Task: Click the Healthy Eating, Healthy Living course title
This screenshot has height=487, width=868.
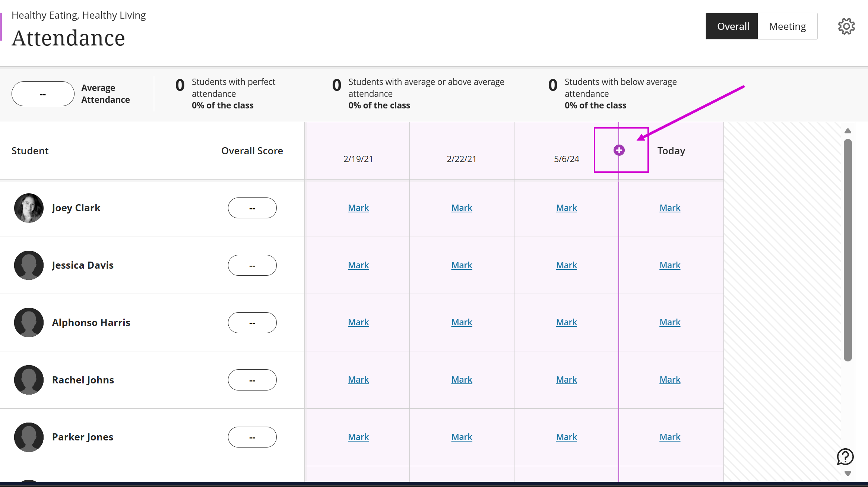Action: 79,15
